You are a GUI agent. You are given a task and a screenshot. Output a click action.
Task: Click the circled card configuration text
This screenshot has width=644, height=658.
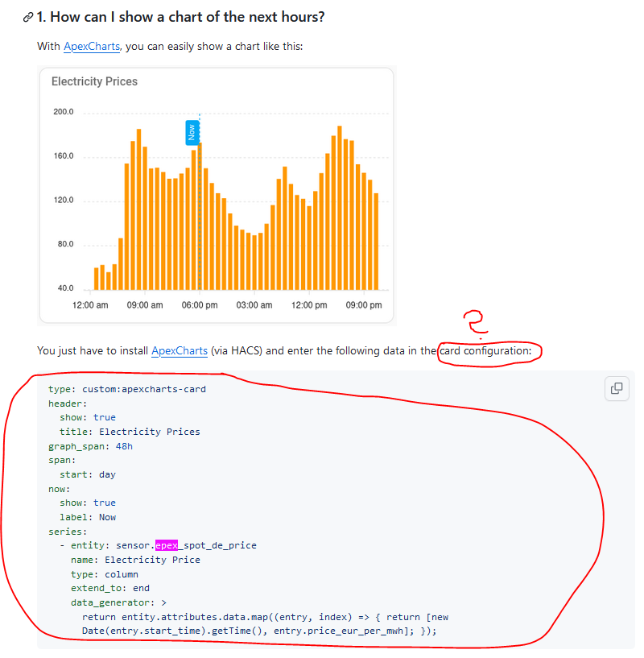485,350
